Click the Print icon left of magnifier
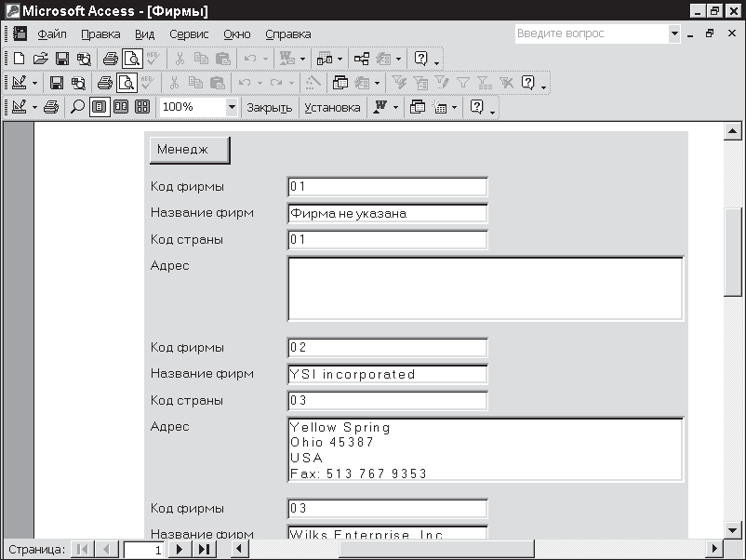 pos(52,107)
